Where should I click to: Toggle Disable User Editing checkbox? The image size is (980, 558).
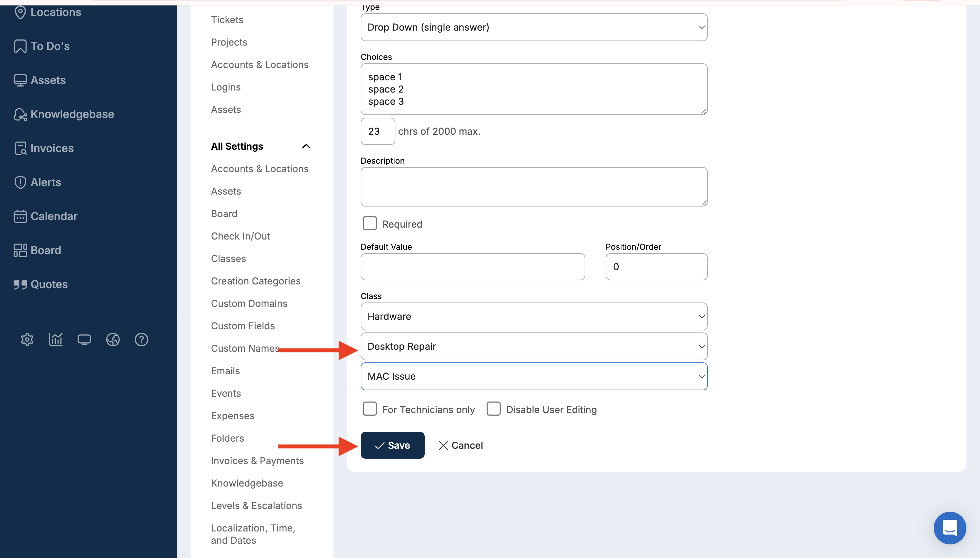click(494, 409)
